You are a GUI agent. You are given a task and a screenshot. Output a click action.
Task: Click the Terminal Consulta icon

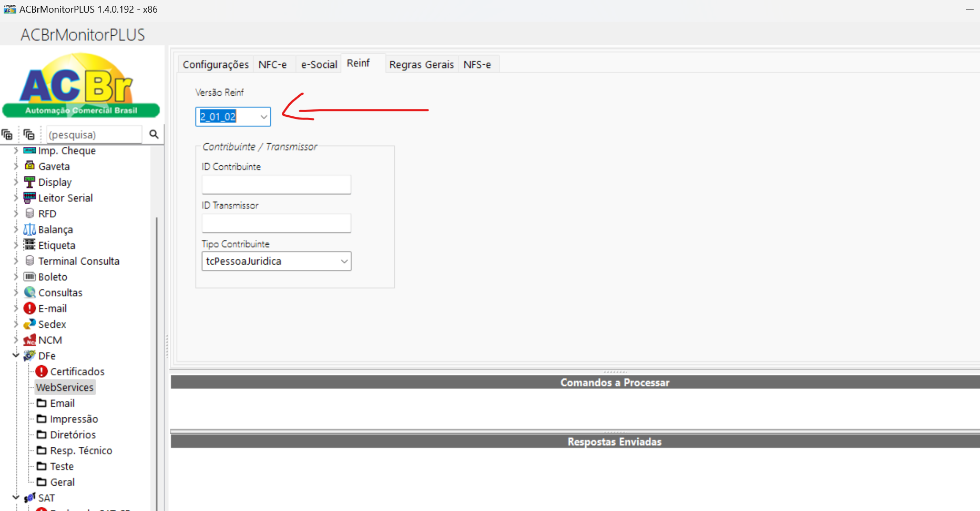pyautogui.click(x=29, y=261)
